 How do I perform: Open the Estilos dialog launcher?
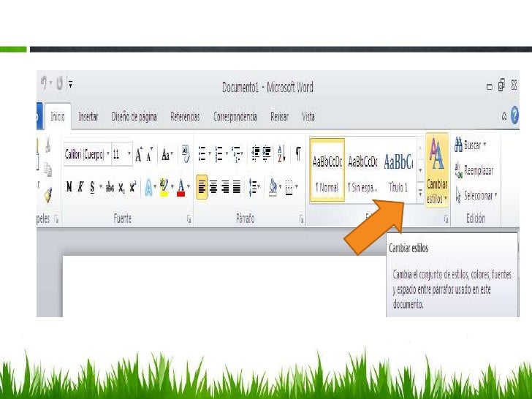446,220
